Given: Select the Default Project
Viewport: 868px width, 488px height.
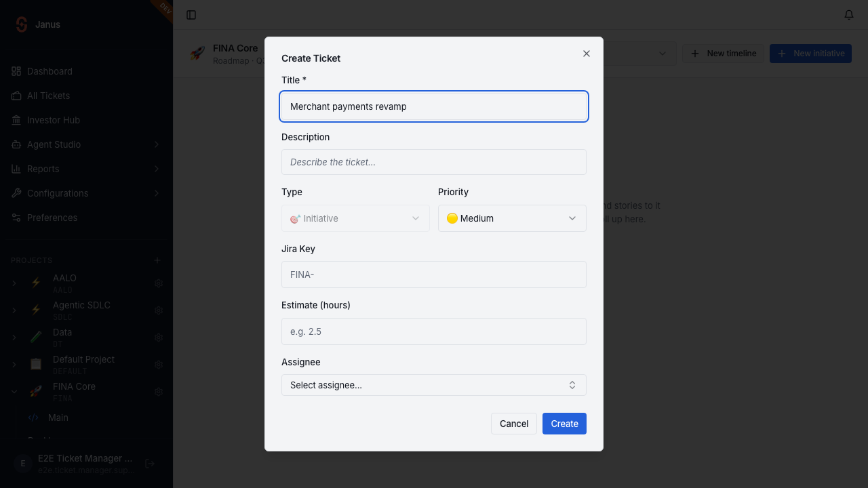Looking at the screenshot, I should pos(83,359).
